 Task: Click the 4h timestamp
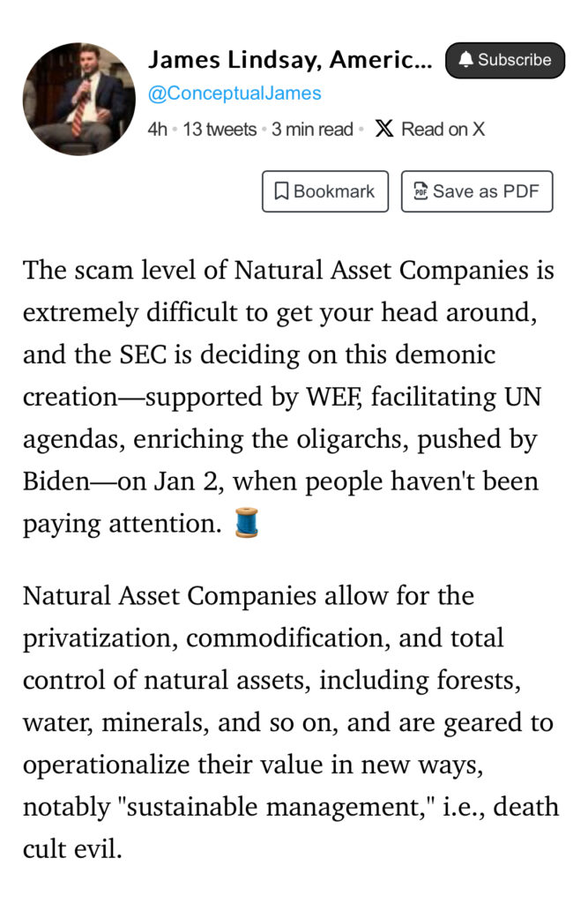(158, 130)
